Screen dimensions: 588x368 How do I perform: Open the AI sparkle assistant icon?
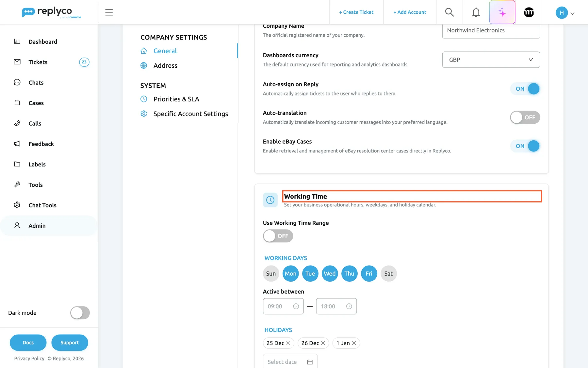502,12
